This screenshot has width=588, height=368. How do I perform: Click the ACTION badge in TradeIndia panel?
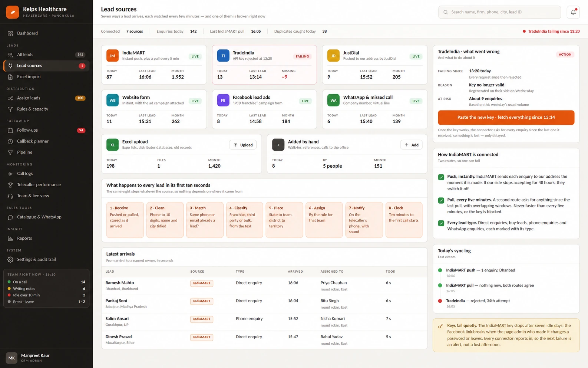(565, 55)
